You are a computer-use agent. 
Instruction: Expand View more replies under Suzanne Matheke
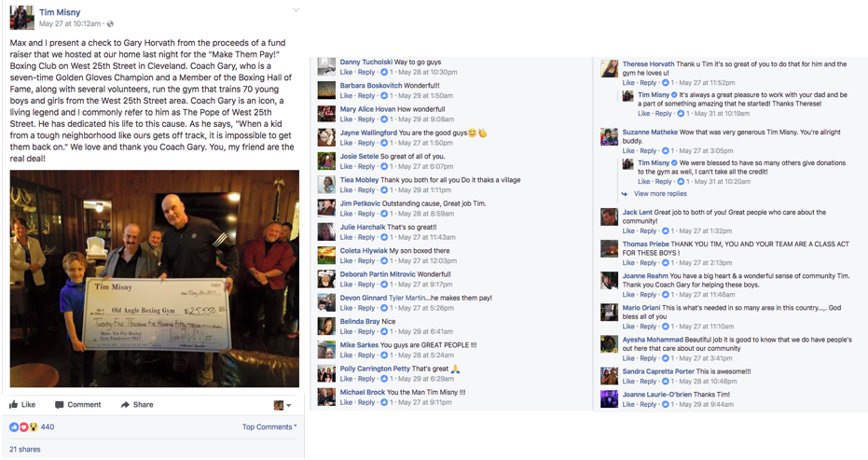660,194
